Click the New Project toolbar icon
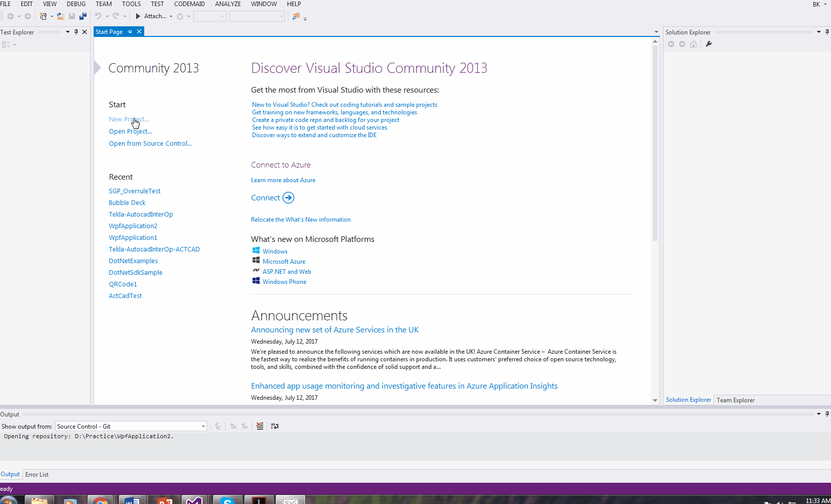Screen dimensions: 831x504 tap(44, 16)
